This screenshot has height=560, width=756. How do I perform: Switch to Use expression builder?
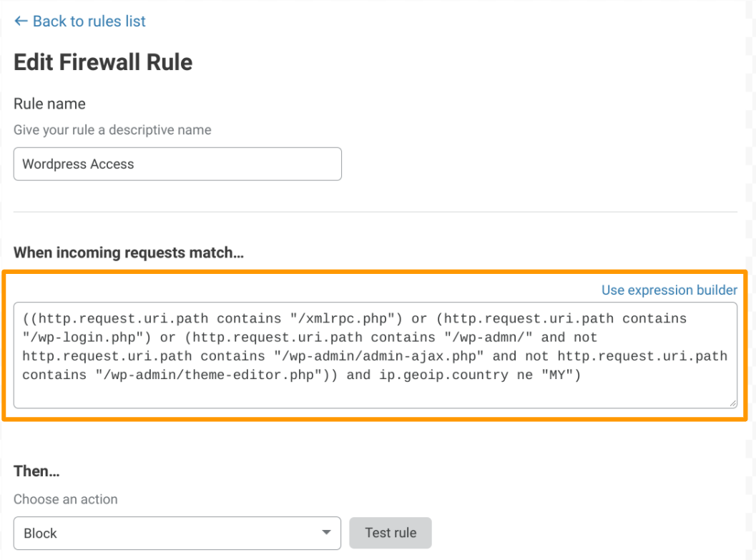[x=669, y=290]
